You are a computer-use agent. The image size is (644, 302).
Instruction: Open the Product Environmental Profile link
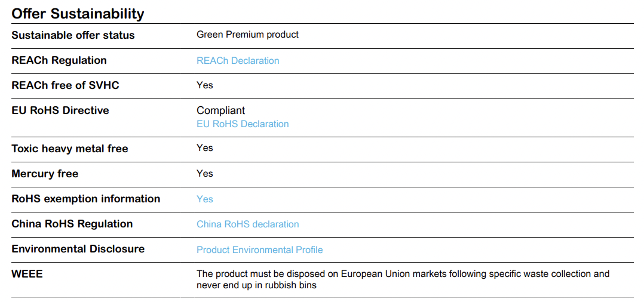point(259,249)
